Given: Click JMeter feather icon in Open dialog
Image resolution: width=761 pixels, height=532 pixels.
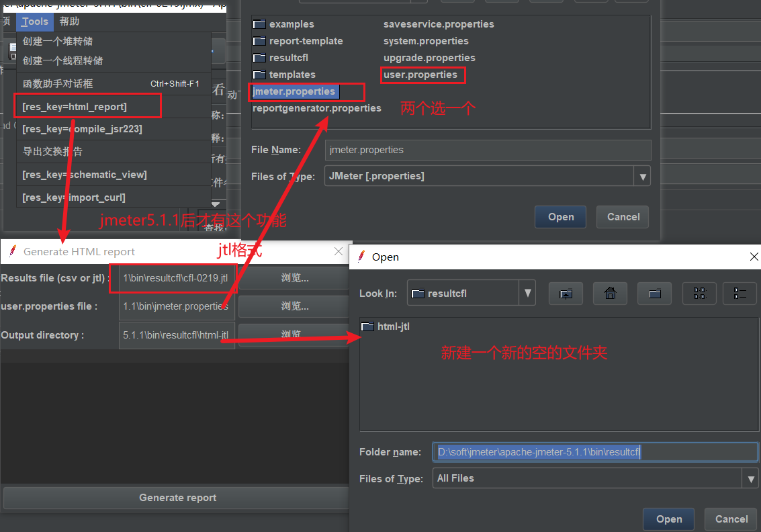Looking at the screenshot, I should click(x=361, y=257).
